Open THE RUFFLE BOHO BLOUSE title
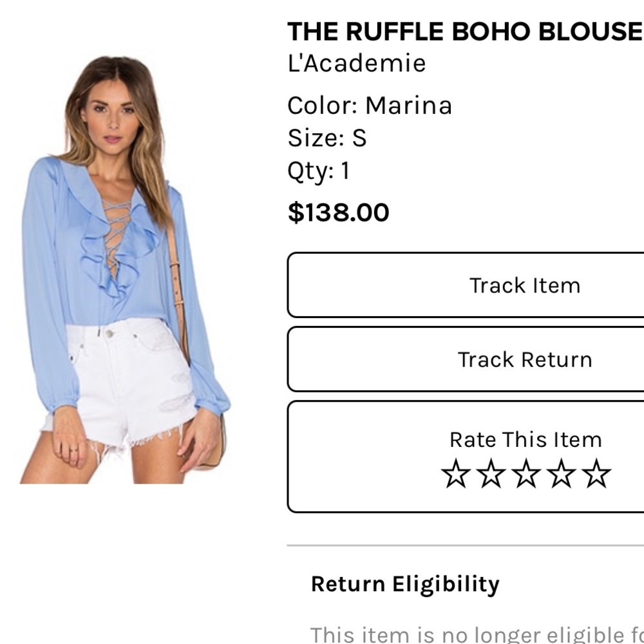Viewport: 644px width, 644px height. 462,30
